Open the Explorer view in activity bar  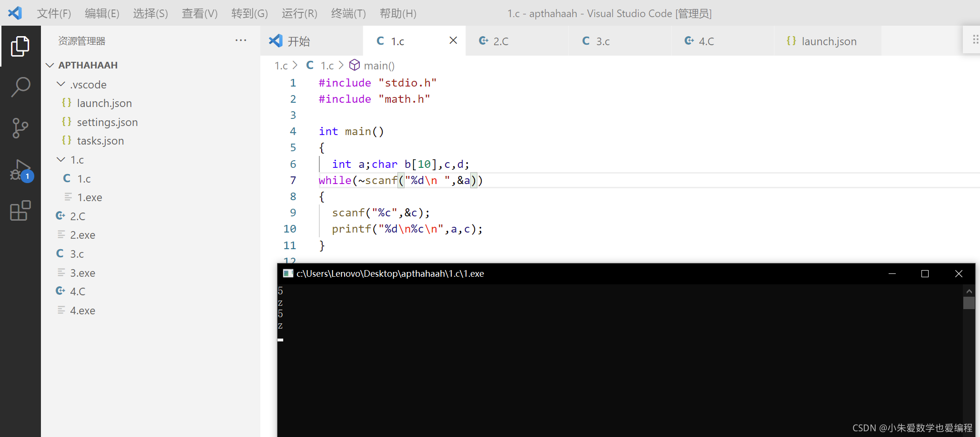pos(20,46)
